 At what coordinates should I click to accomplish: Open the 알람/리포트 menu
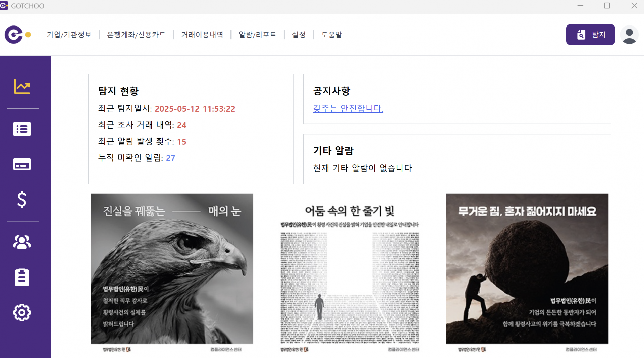(258, 35)
